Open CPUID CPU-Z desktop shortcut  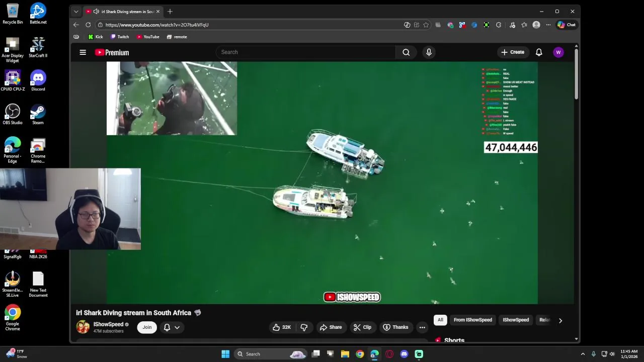coord(13,81)
